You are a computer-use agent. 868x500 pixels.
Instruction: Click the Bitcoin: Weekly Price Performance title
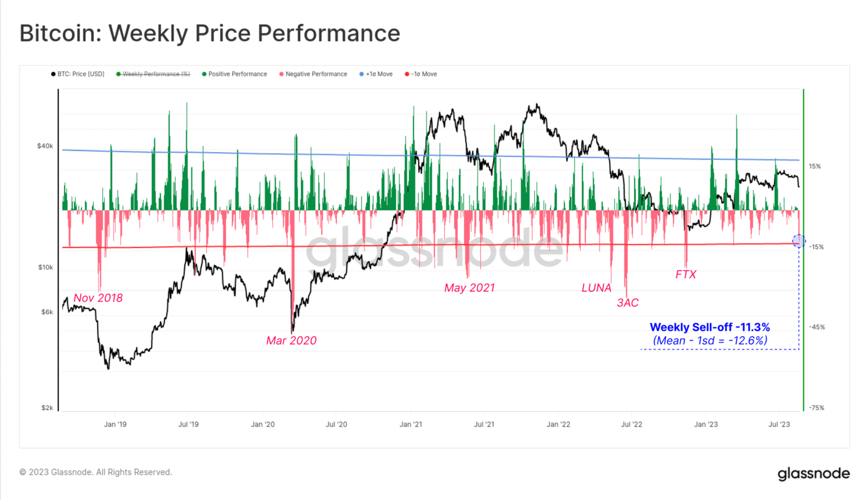pyautogui.click(x=210, y=33)
